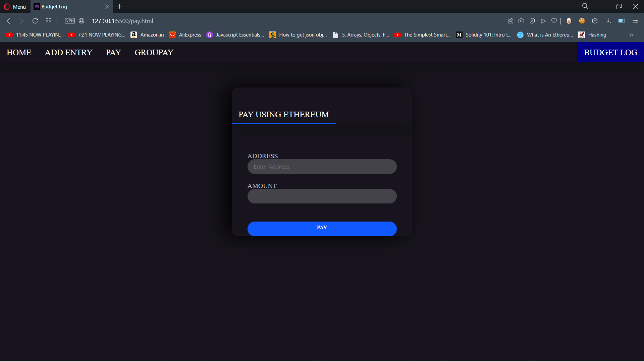The width and height of the screenshot is (644, 362).
Task: Open the snapshot camera tool
Action: point(521,21)
